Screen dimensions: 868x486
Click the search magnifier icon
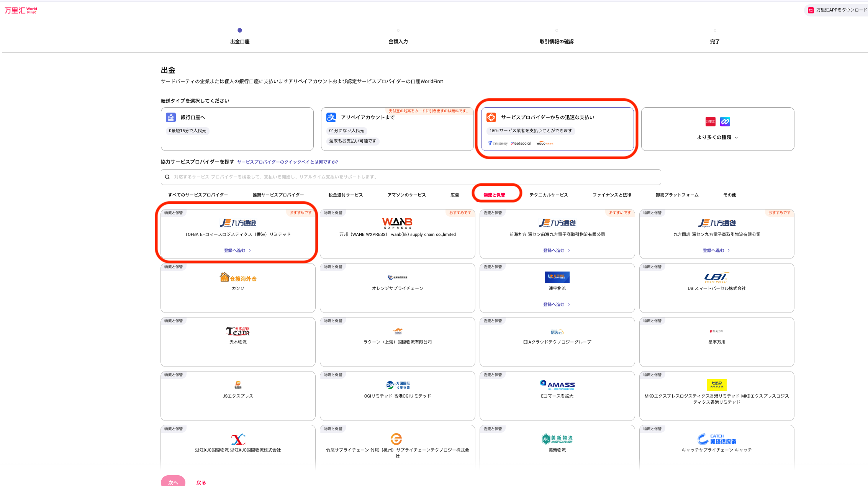(167, 177)
